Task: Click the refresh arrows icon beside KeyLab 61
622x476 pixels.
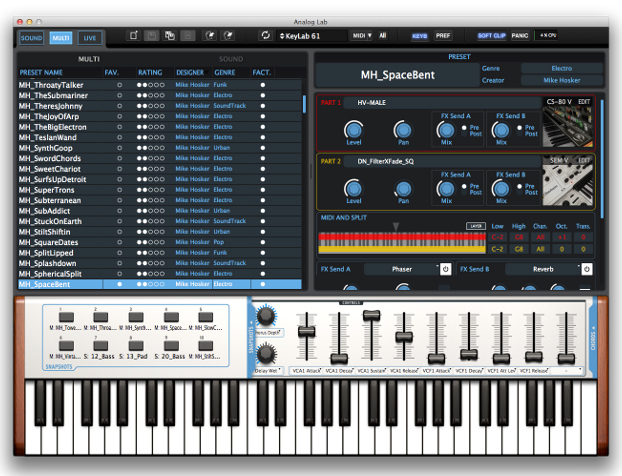Action: (x=265, y=36)
